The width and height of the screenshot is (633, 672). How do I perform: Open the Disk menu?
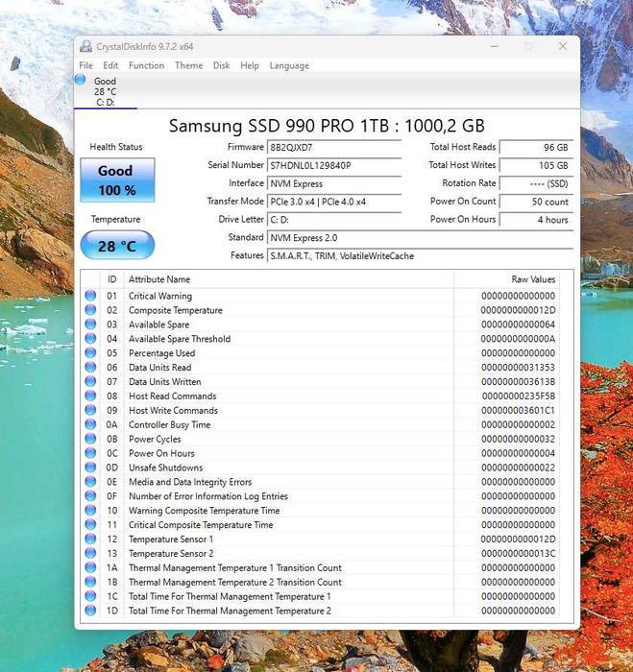[222, 65]
